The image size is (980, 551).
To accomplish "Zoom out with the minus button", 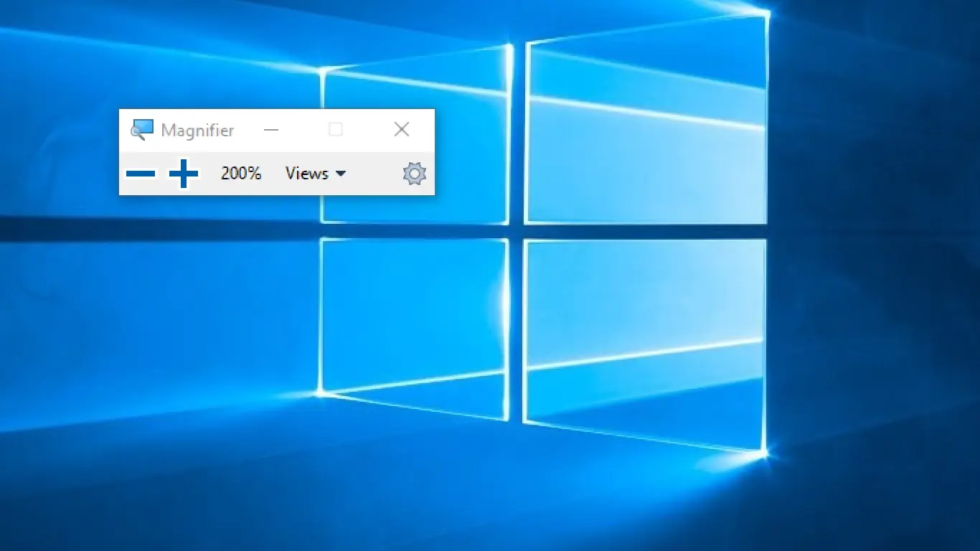I will [141, 174].
